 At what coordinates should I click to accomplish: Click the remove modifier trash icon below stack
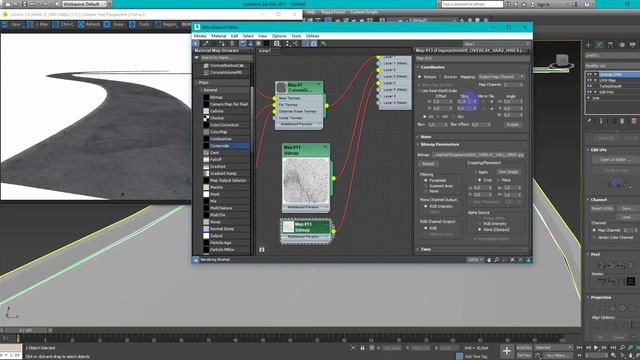(622, 121)
